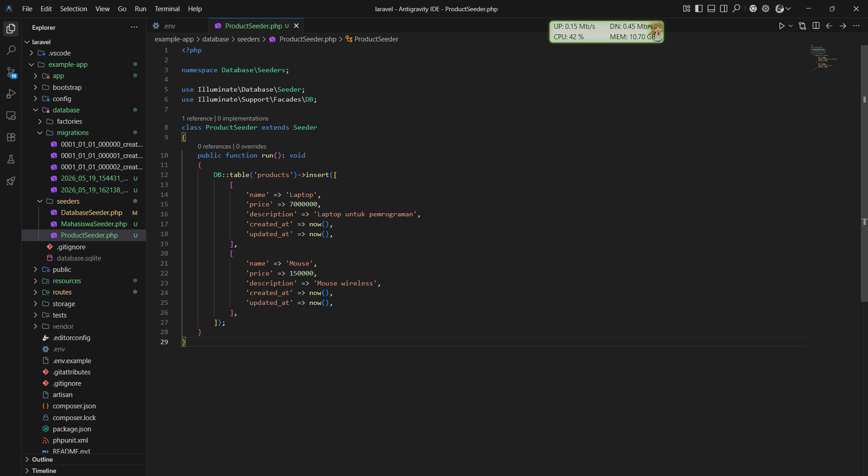Open phpunit.xml in the explorer
The image size is (868, 476).
70,440
